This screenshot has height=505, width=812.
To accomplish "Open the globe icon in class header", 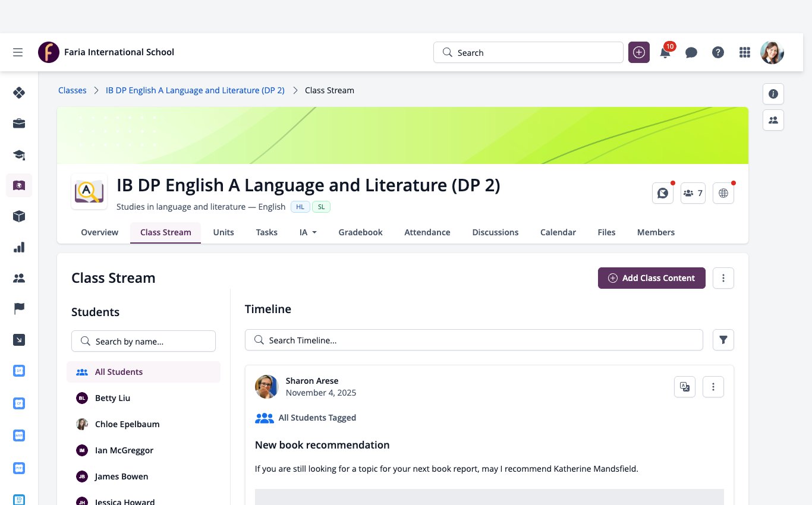I will coord(723,193).
